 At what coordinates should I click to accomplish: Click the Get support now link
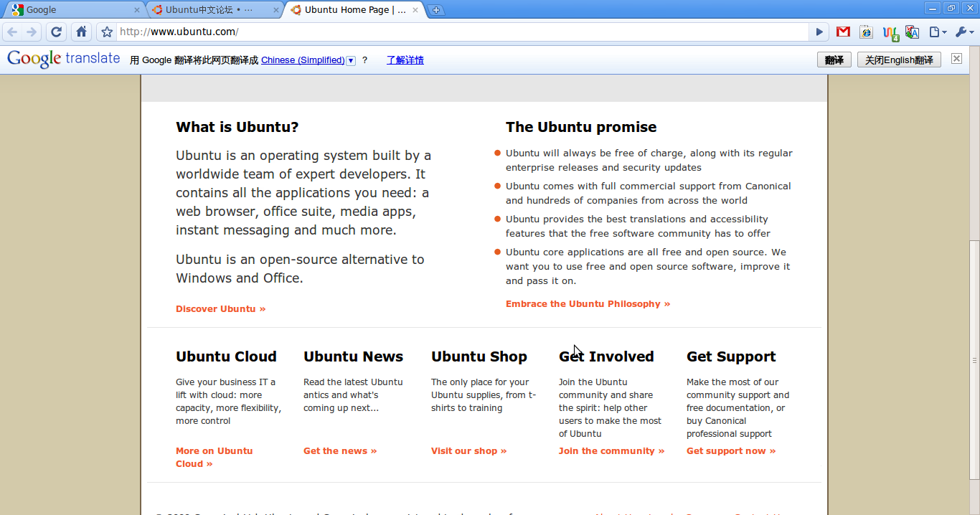tap(731, 451)
